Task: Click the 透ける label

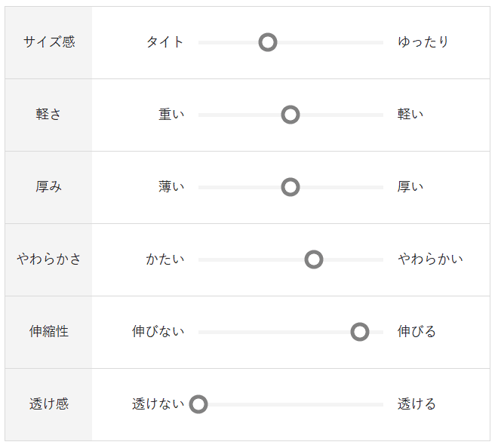Action: (417, 404)
